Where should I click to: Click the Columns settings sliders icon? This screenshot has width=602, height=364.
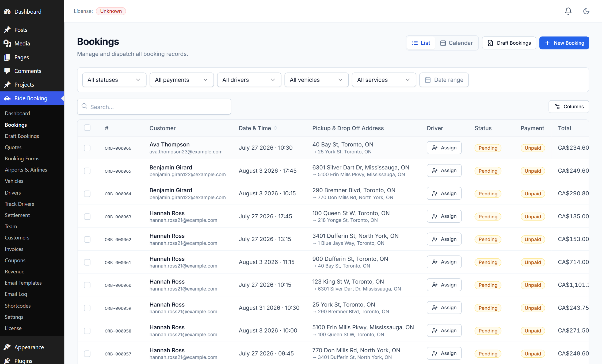click(557, 107)
